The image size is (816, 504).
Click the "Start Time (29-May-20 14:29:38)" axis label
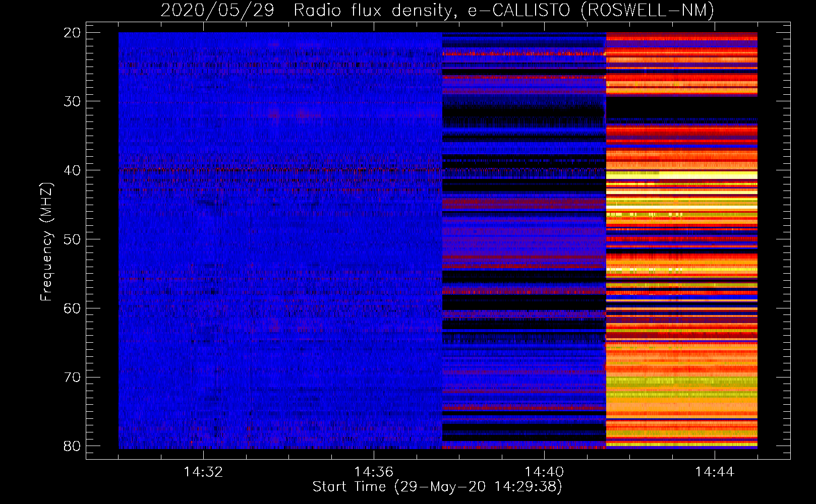tap(437, 487)
